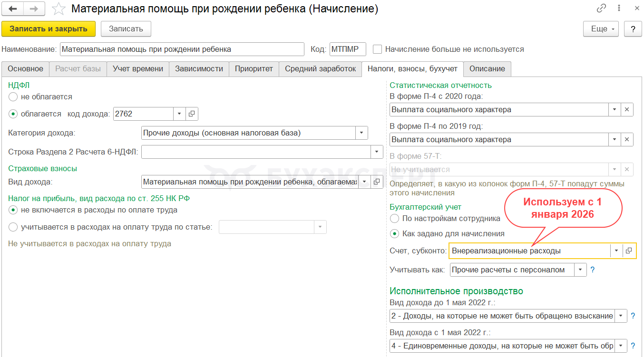Open the income code 2762 selection form
Screen dimensions: 644x357
(x=192, y=114)
